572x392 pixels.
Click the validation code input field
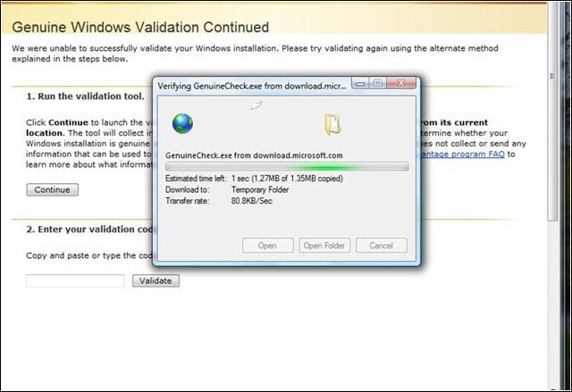pyautogui.click(x=75, y=281)
